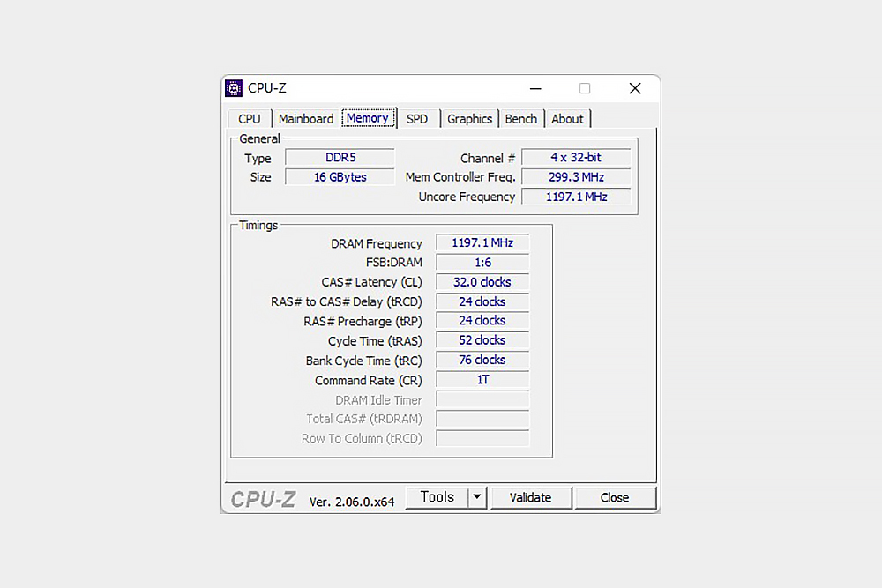Click the Ver. 2.06.0.x64 version text
882x588 pixels.
[x=352, y=502]
